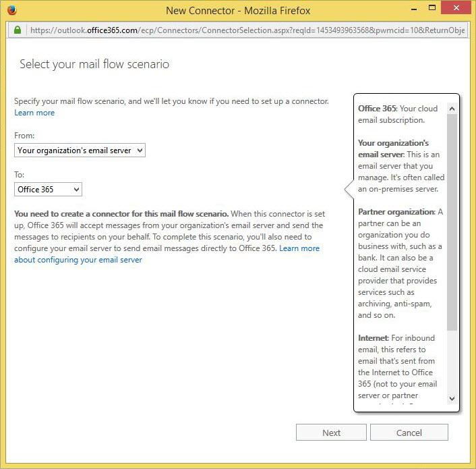Minimize the New Connector window
This screenshot has height=469, width=476.
(x=413, y=9)
